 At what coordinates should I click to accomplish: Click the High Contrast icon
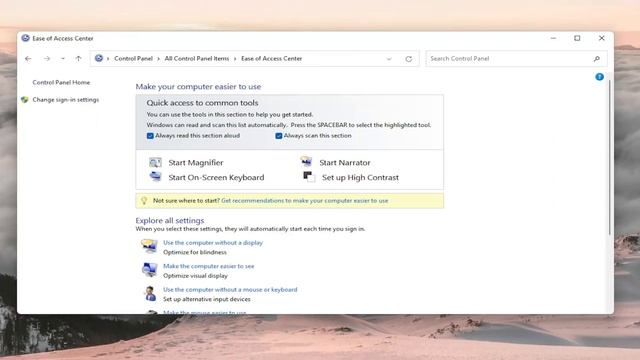tap(309, 177)
